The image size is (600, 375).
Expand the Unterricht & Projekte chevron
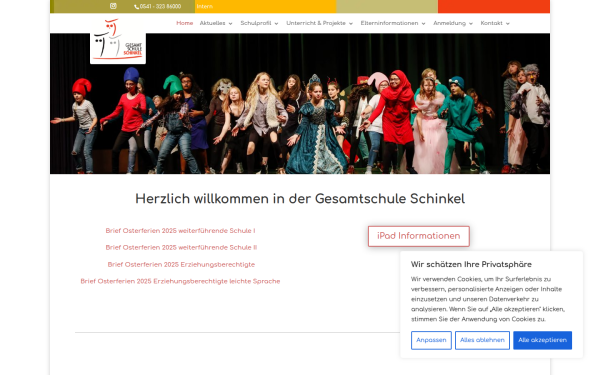pyautogui.click(x=351, y=24)
